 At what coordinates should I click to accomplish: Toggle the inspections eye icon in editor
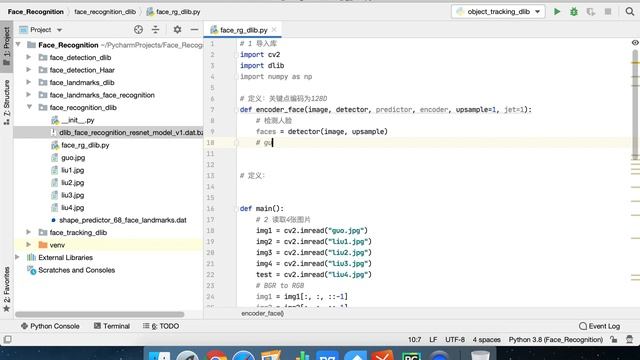point(635,42)
